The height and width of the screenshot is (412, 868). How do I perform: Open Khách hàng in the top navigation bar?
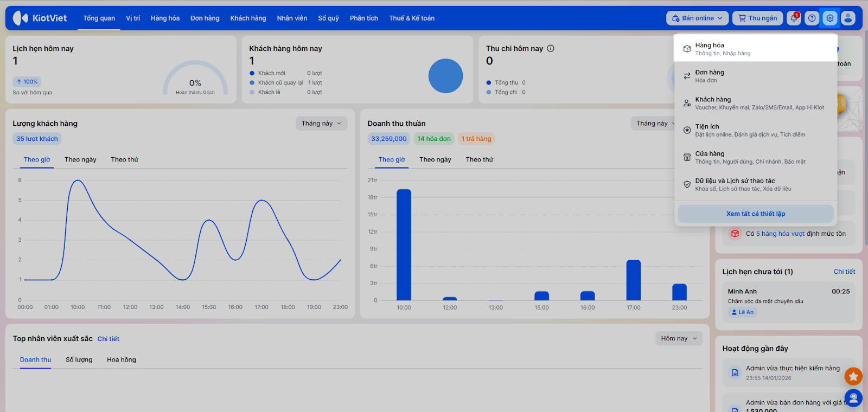[x=248, y=18]
